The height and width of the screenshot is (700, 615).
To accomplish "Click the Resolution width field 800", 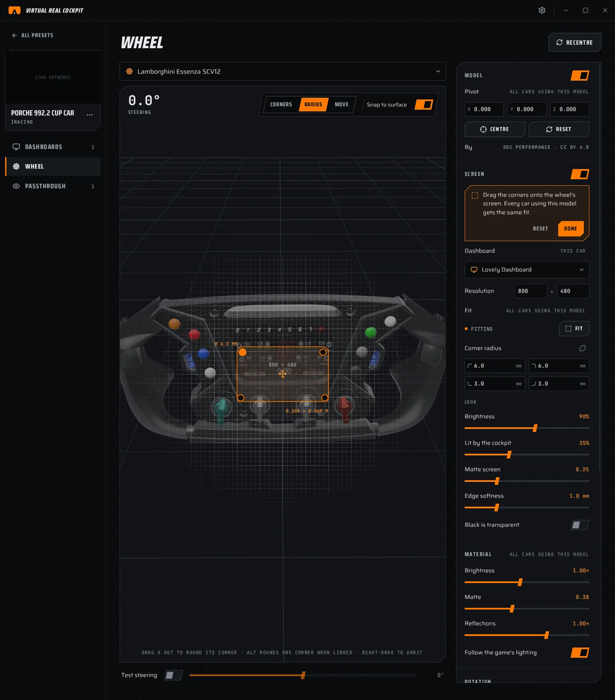I will (531, 291).
